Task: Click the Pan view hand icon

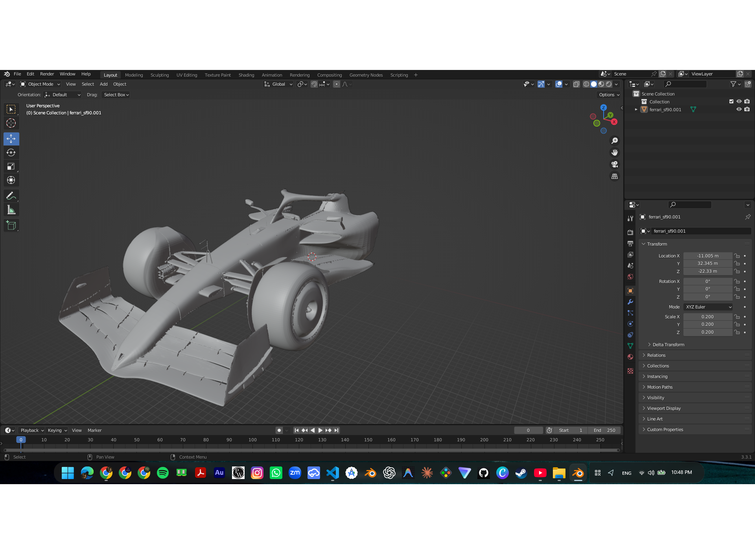Action: [x=615, y=152]
